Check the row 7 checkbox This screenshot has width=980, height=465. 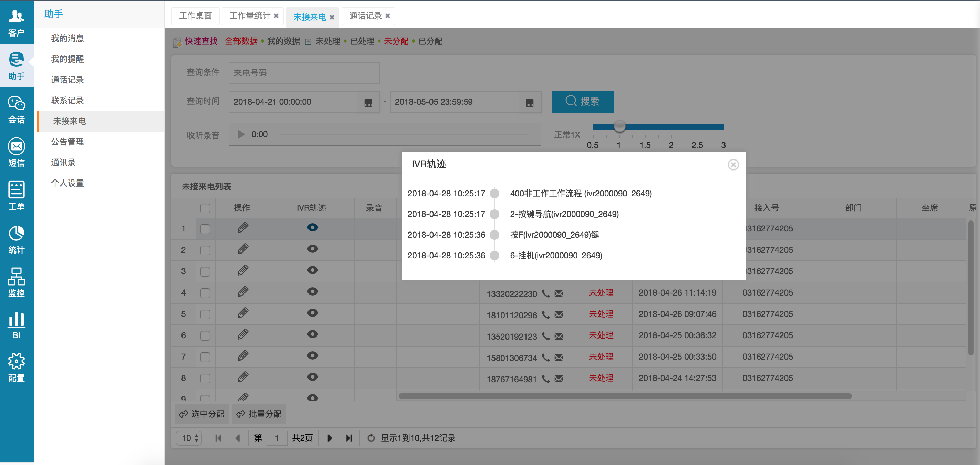(x=205, y=356)
